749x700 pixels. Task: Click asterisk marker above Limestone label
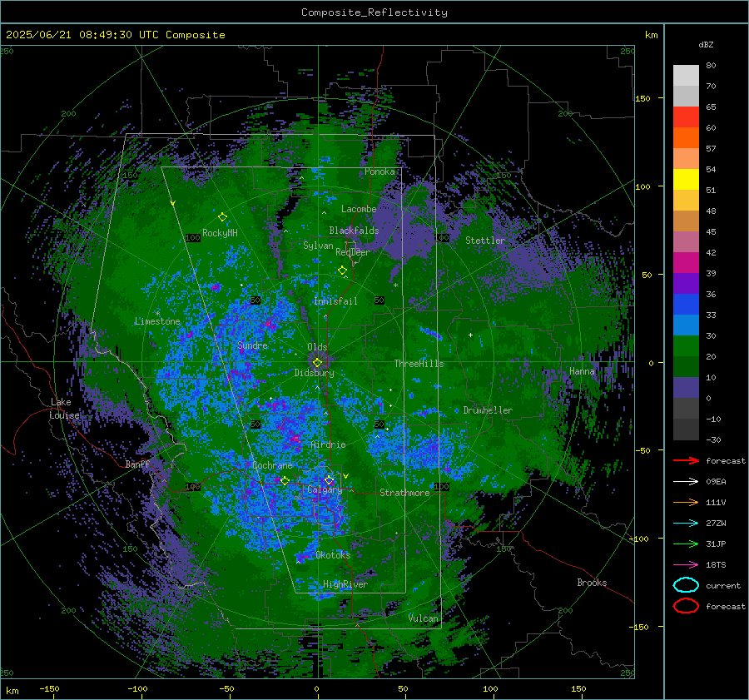[x=157, y=314]
